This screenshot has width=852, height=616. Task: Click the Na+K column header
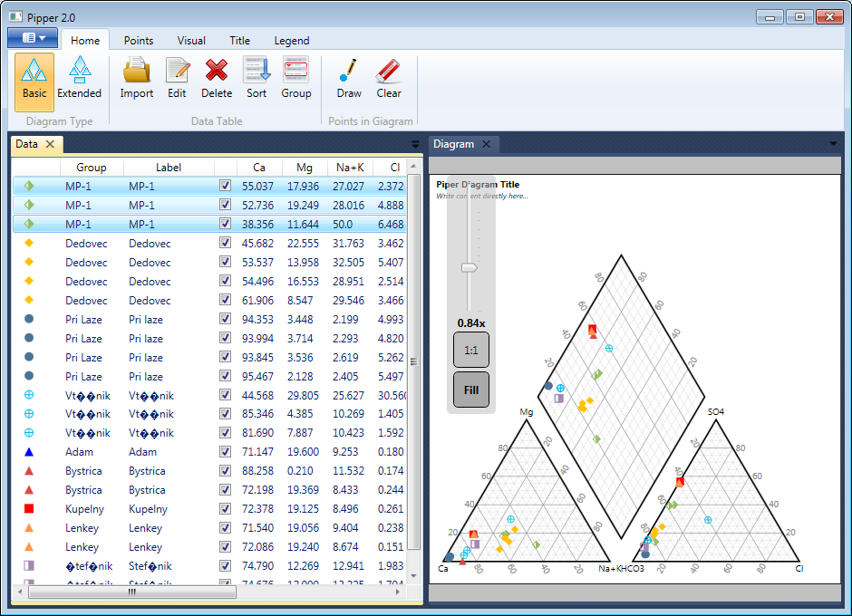(x=350, y=168)
